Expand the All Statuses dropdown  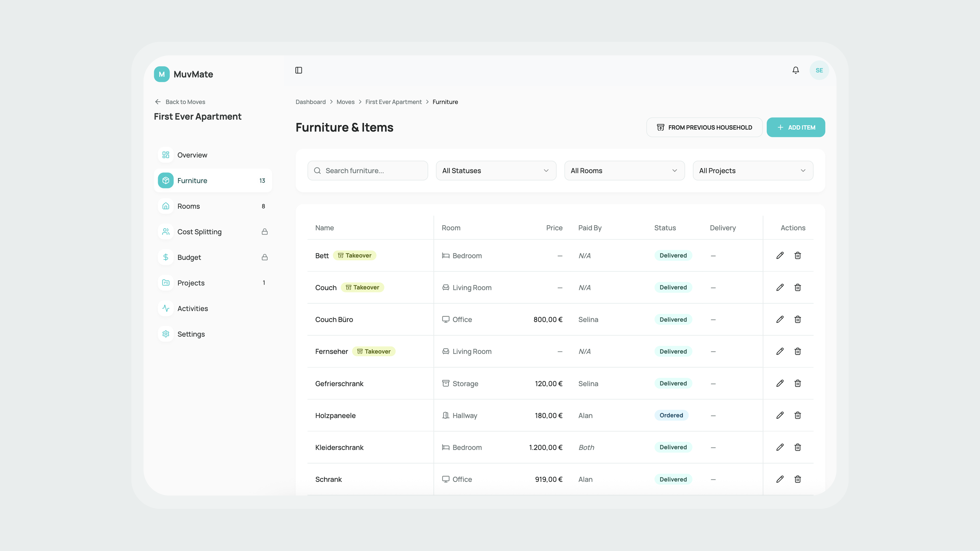click(496, 171)
